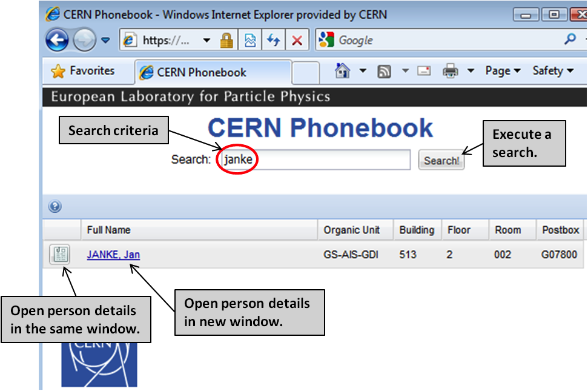Open the recent pages dropdown arrow

[x=105, y=41]
